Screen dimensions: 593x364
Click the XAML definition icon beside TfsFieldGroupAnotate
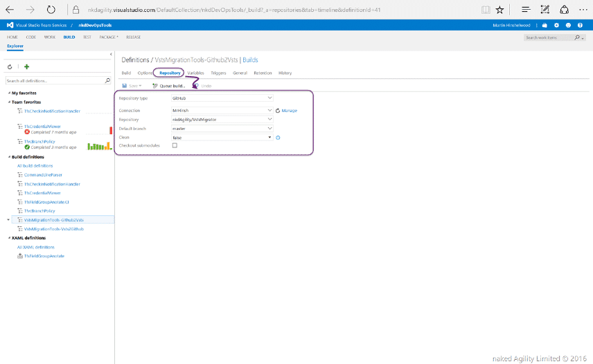click(20, 256)
